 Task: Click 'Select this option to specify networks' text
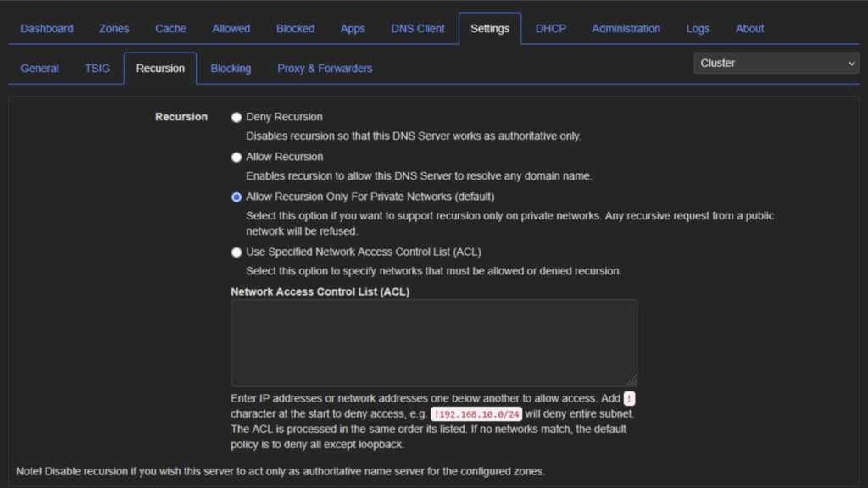(433, 271)
